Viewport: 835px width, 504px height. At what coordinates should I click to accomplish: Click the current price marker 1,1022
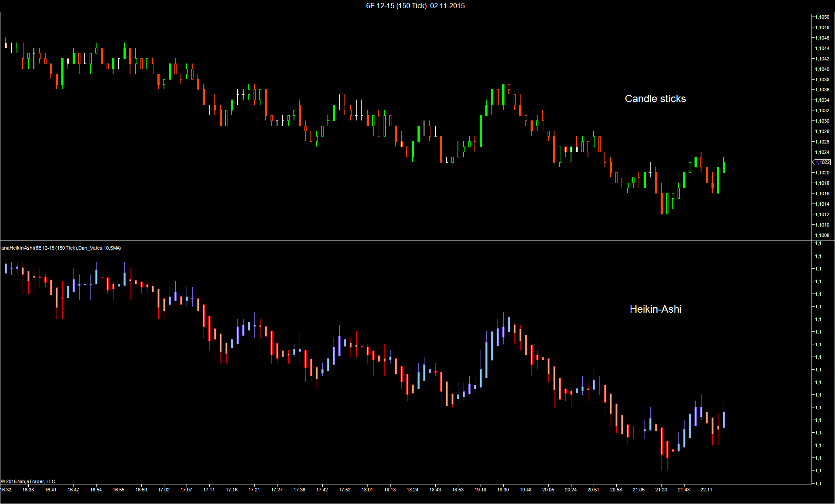click(822, 162)
